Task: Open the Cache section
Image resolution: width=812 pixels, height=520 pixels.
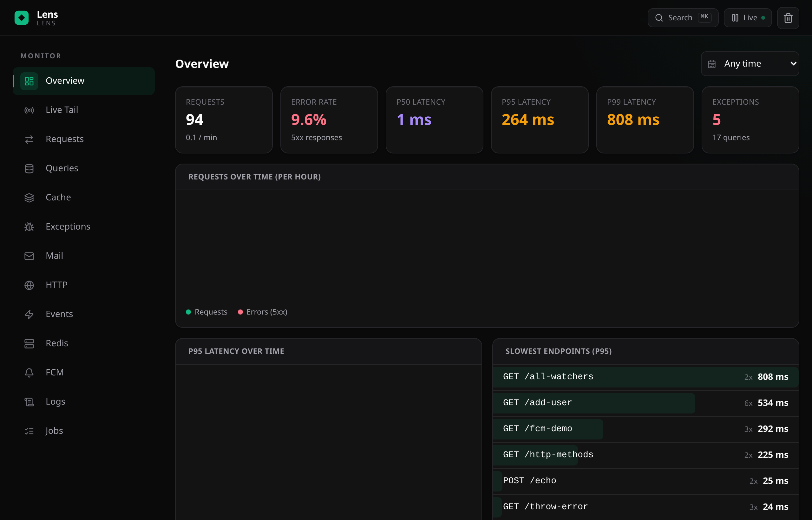Action: [x=84, y=198]
